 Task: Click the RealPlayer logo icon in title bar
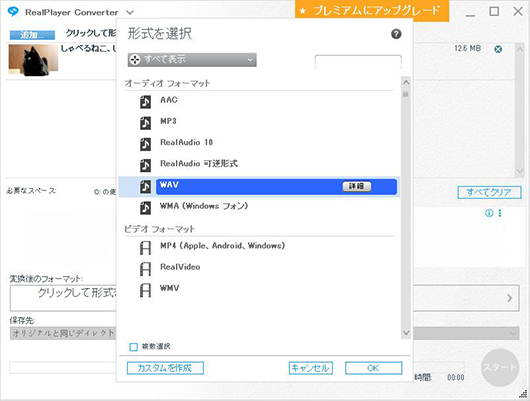[x=13, y=12]
